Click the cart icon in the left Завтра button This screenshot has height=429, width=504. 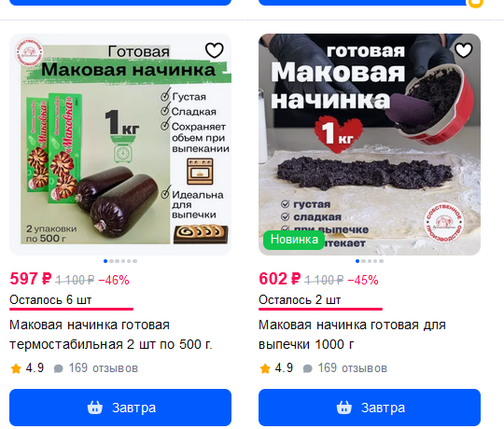95,408
